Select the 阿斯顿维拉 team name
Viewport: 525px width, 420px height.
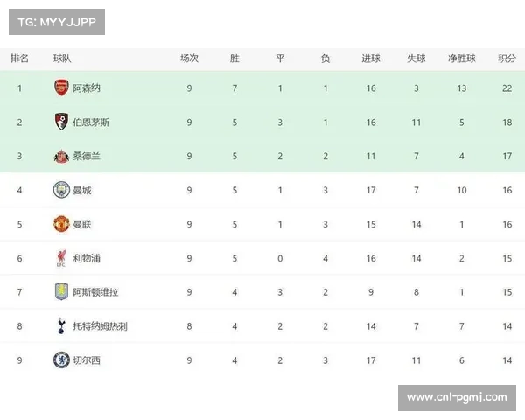pos(95,292)
